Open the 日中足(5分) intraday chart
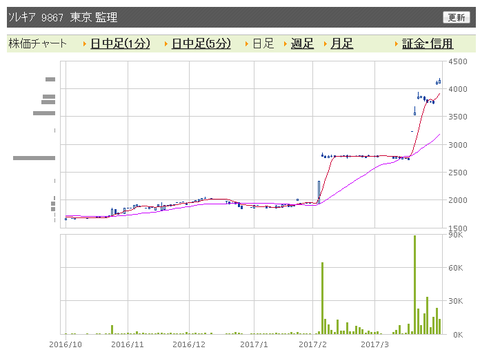 point(201,44)
